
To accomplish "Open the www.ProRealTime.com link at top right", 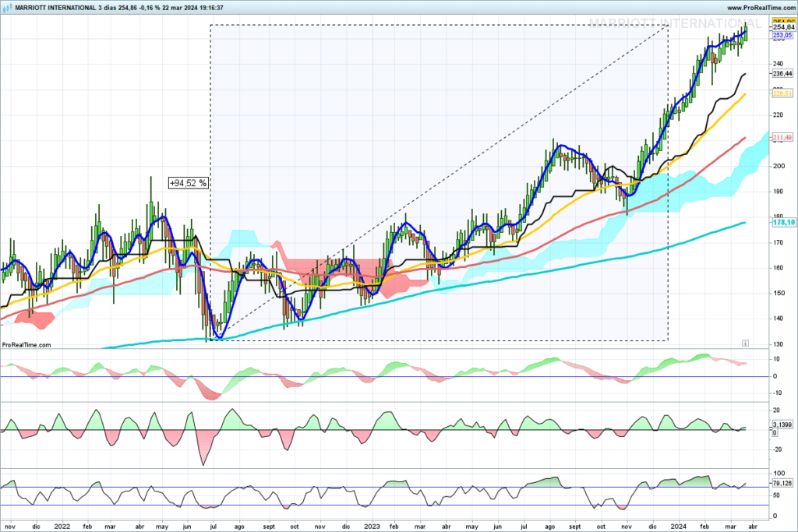I will (760, 8).
